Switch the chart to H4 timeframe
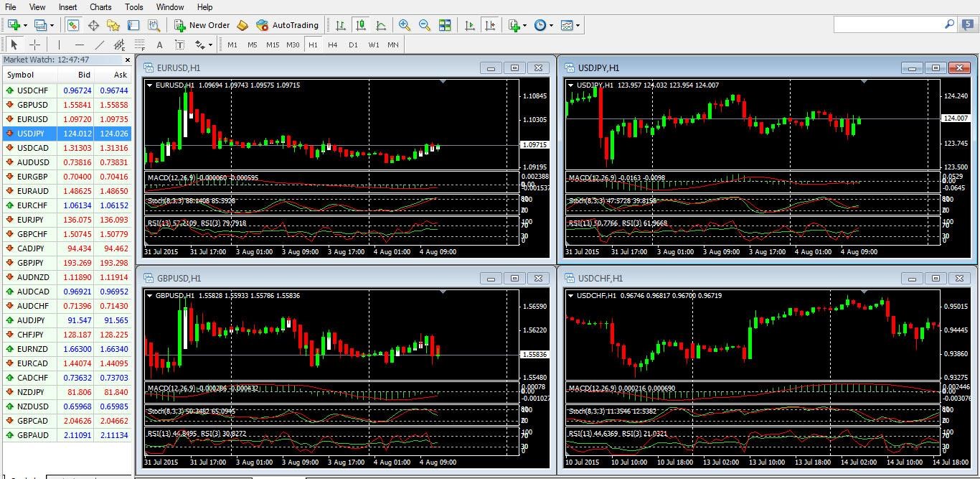980x479 pixels. pos(332,44)
